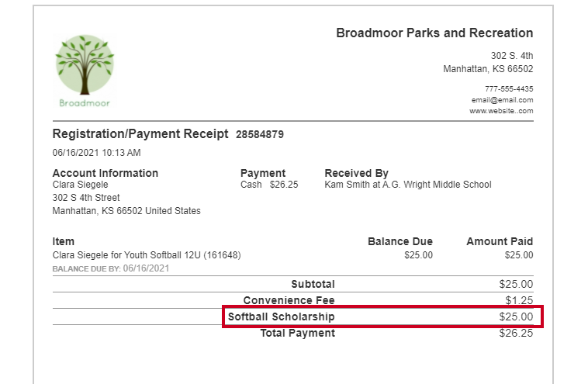Click the 'Registration/Payment Receipt' title
This screenshot has height=384, width=588.
click(140, 134)
